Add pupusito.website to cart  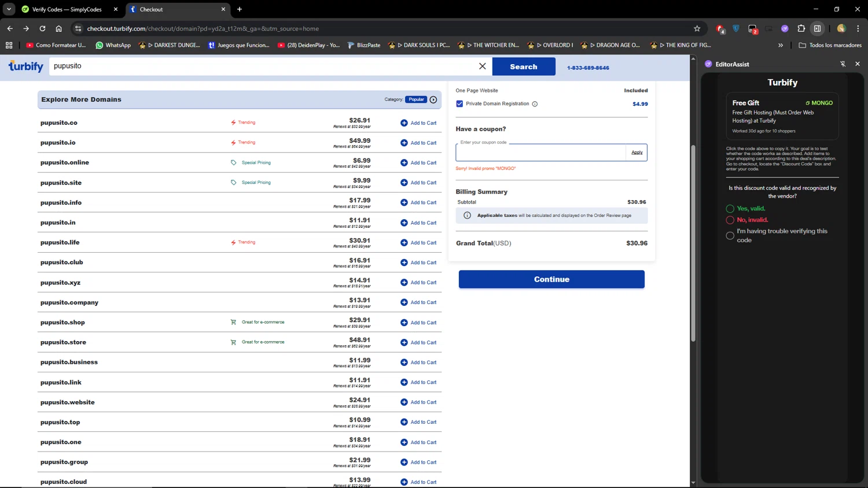coord(418,402)
